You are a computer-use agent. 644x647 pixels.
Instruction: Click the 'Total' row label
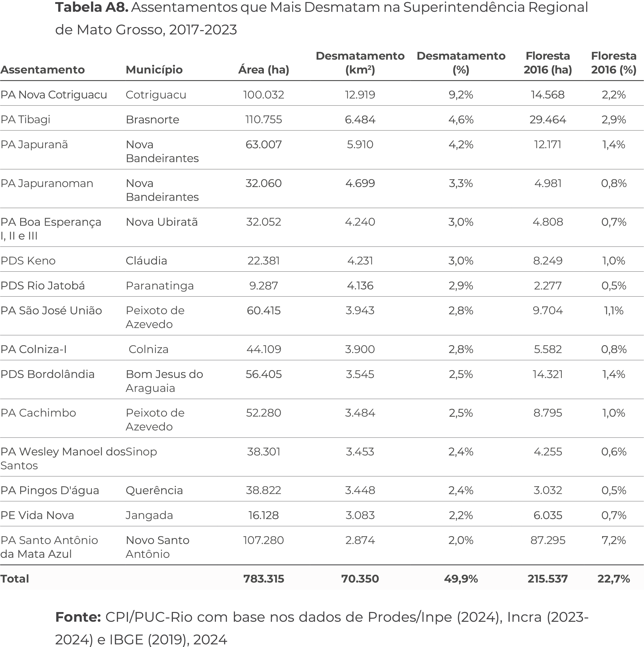tap(15, 579)
